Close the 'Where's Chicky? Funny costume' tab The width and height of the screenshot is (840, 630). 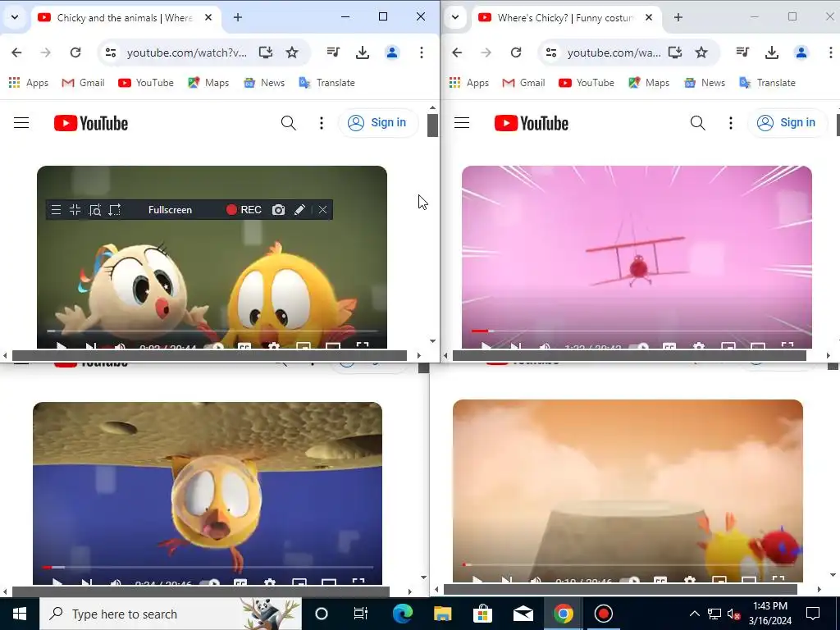[x=649, y=18]
